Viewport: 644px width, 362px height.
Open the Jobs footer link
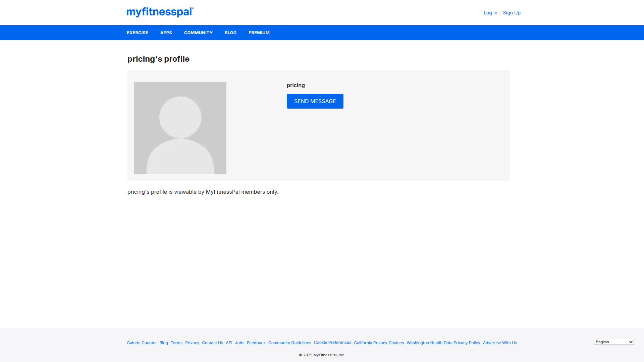239,343
